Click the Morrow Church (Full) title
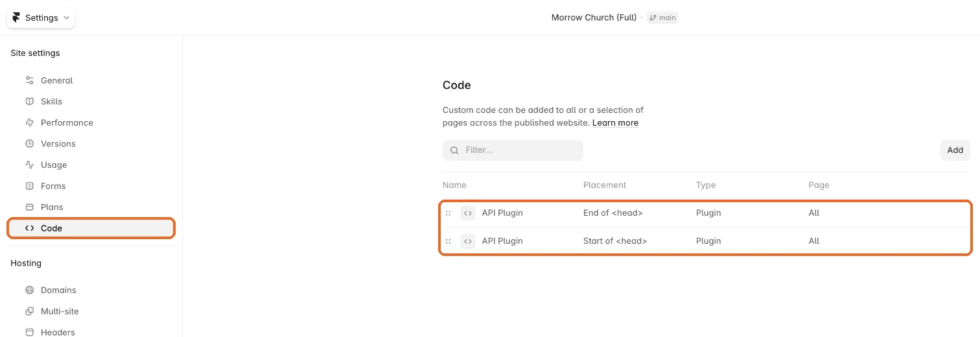 [594, 17]
